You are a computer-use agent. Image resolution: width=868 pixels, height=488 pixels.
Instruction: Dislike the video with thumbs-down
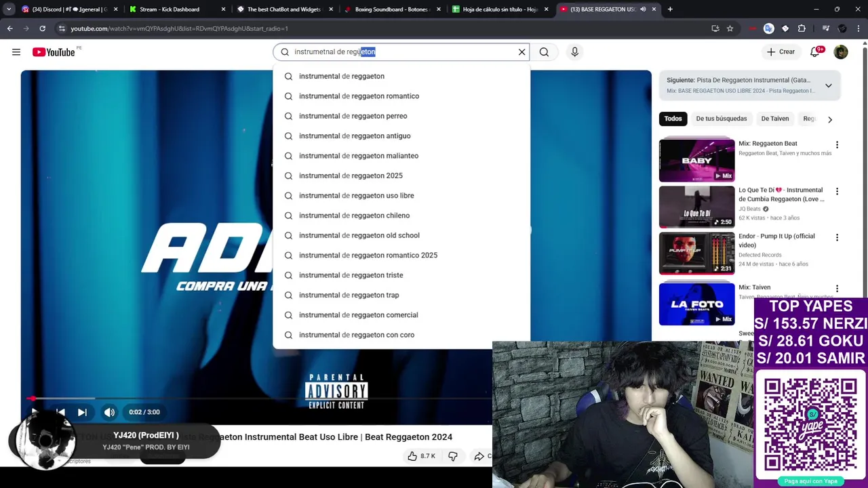click(453, 456)
